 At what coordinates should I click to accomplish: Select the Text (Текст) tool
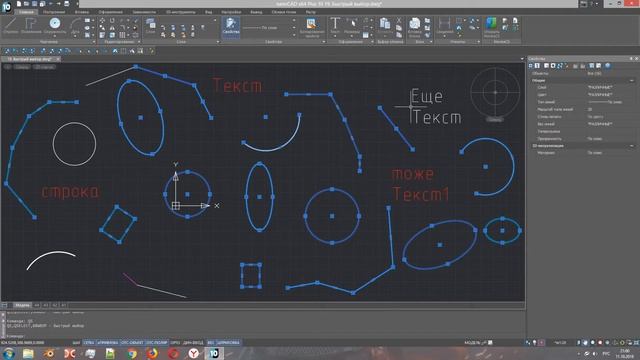pyautogui.click(x=335, y=25)
